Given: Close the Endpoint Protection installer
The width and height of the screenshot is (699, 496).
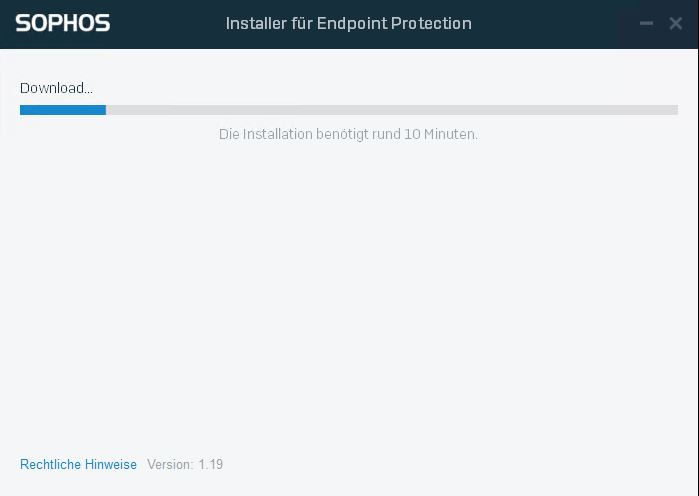Looking at the screenshot, I should coord(676,23).
